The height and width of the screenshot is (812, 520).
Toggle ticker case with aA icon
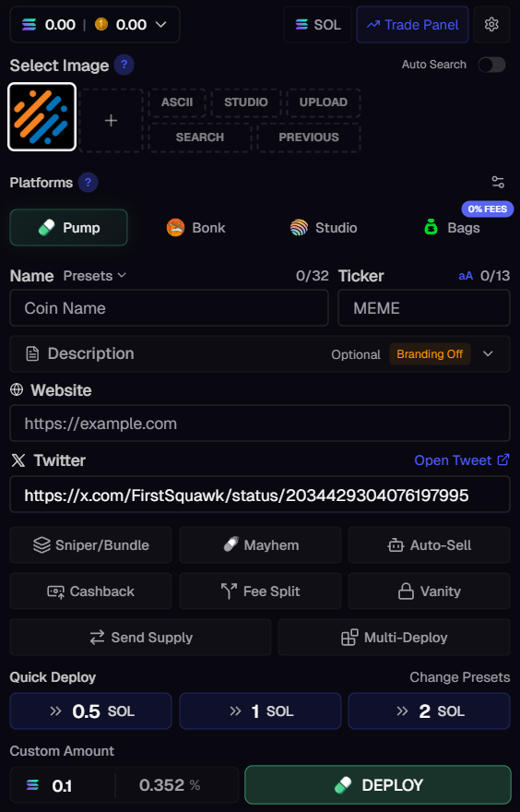[x=466, y=276]
